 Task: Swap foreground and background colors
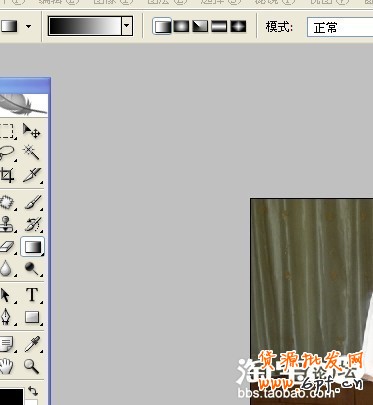pyautogui.click(x=33, y=390)
